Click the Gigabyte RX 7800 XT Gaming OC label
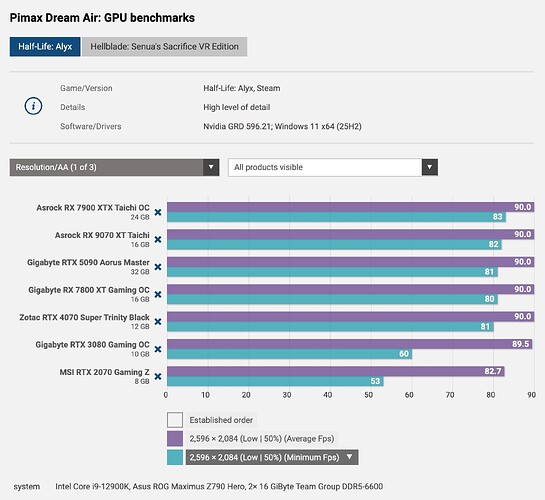 click(x=89, y=290)
